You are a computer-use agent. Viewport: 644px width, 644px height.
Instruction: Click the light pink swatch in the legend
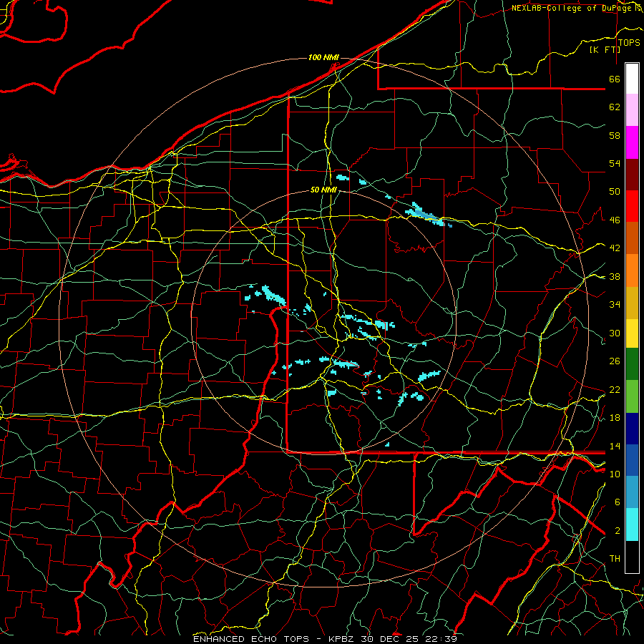(632, 110)
